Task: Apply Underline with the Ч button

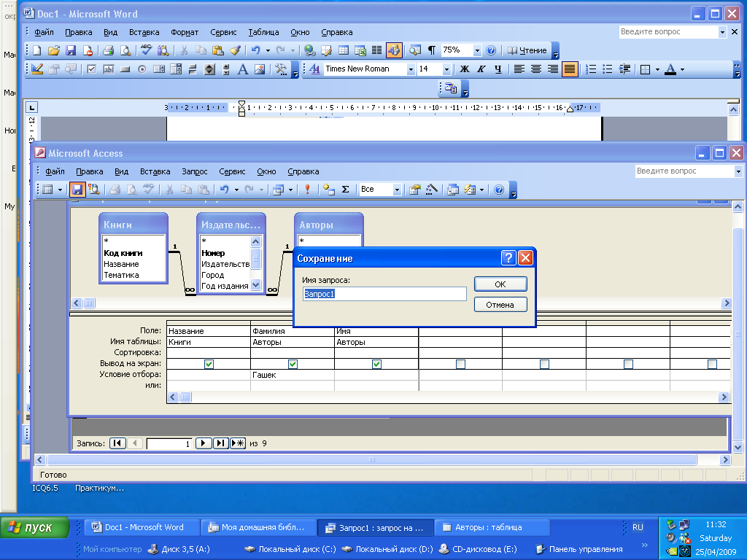Action: [x=498, y=69]
